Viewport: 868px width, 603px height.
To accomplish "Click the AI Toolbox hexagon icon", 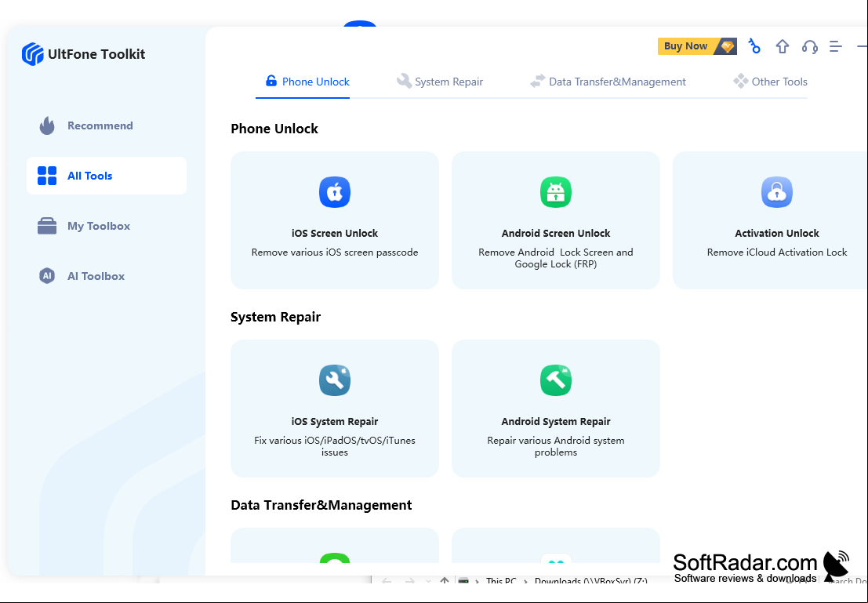I will pos(47,276).
